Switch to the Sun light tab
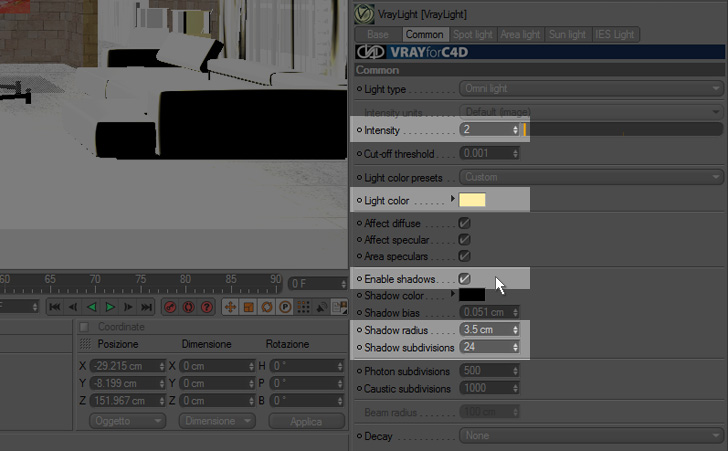Image resolution: width=728 pixels, height=451 pixels. [567, 34]
